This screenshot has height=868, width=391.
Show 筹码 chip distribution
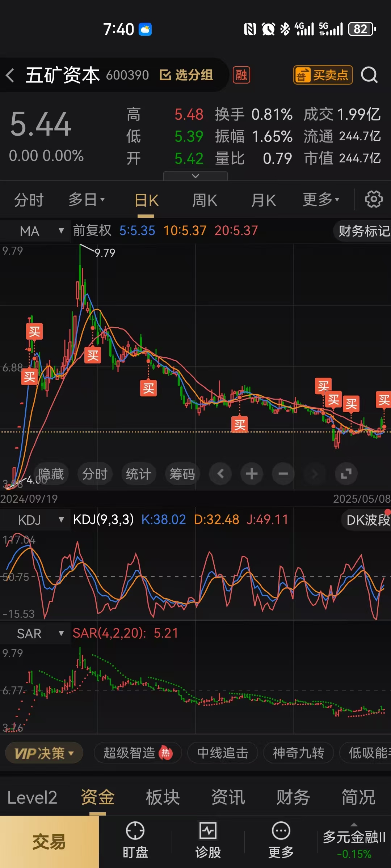click(182, 474)
